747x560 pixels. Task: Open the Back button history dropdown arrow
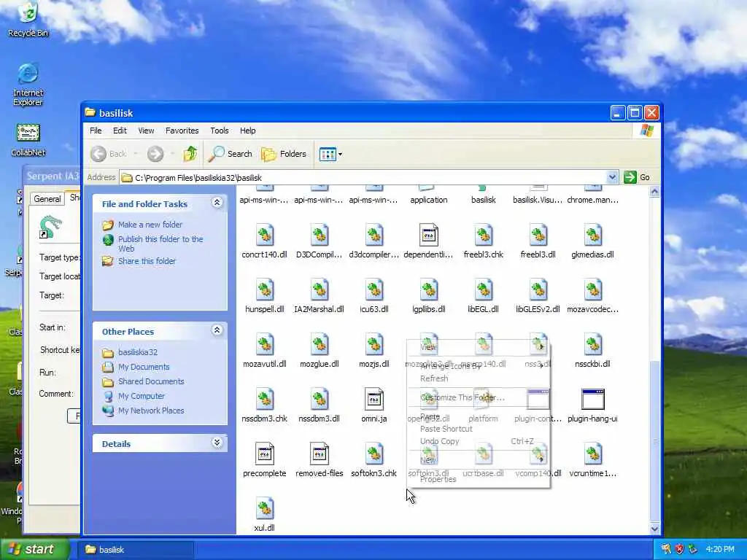tap(136, 154)
